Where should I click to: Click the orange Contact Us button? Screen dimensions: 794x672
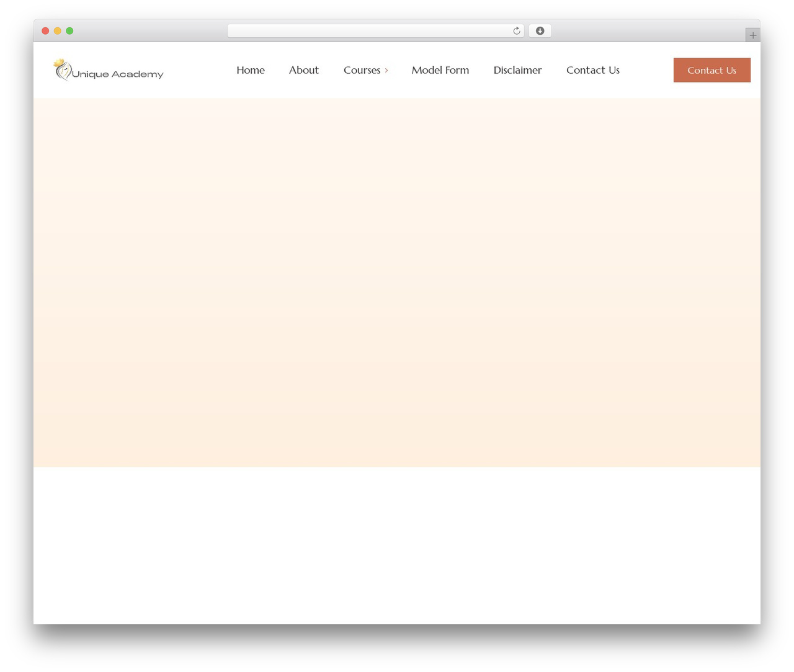click(x=712, y=70)
